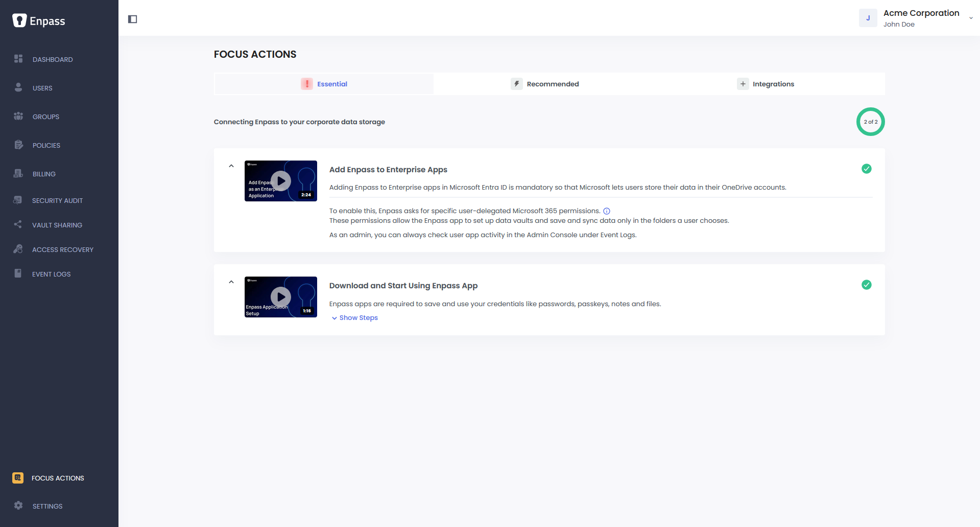Switch to the Essential tab

coord(324,84)
